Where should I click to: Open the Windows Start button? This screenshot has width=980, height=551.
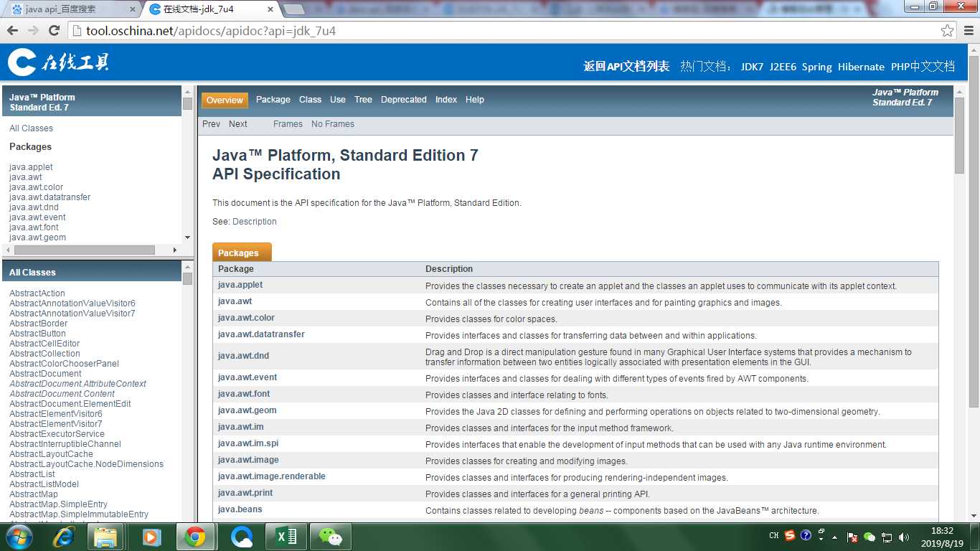[19, 537]
